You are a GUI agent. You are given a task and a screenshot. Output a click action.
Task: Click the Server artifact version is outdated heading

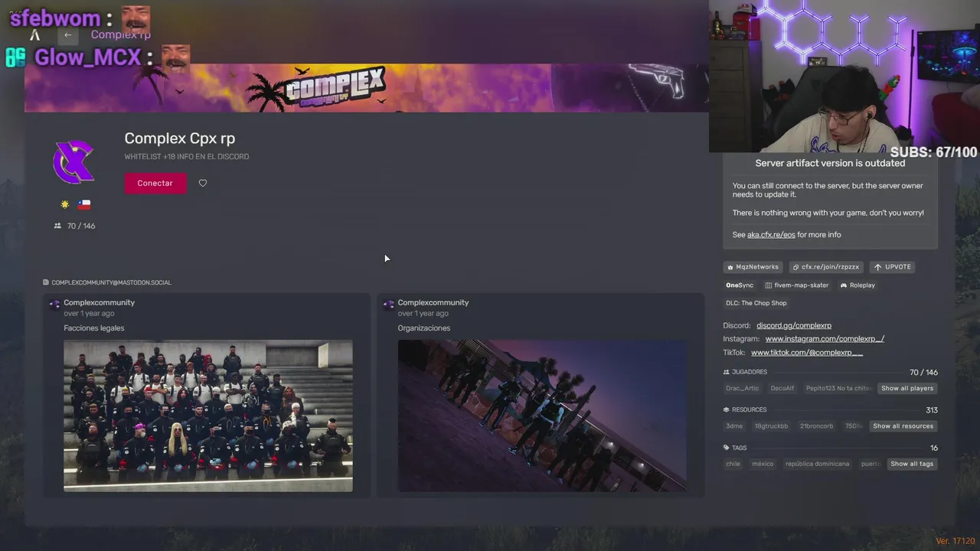[830, 164]
